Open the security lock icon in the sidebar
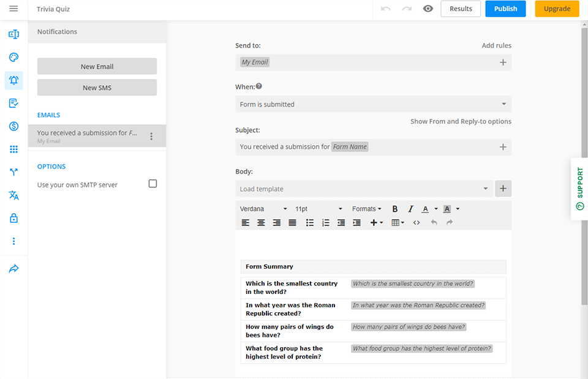The image size is (588, 379). coord(13,218)
